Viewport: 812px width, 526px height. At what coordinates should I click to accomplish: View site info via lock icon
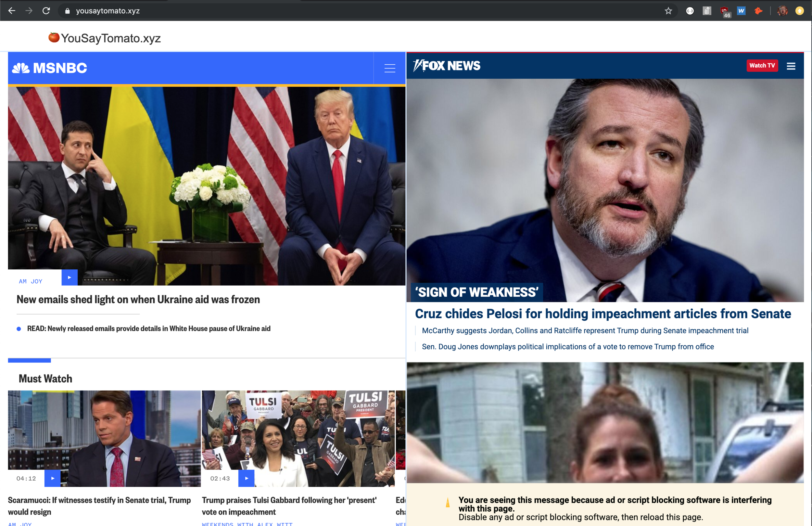68,11
